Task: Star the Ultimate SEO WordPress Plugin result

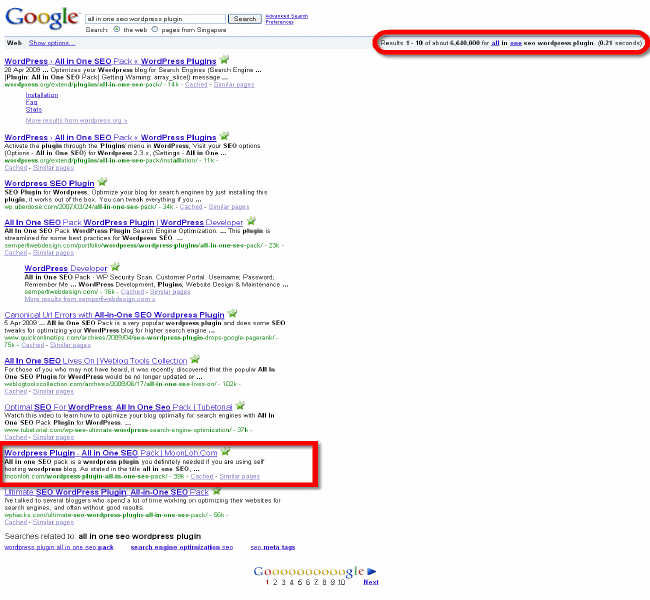Action: 216,491
